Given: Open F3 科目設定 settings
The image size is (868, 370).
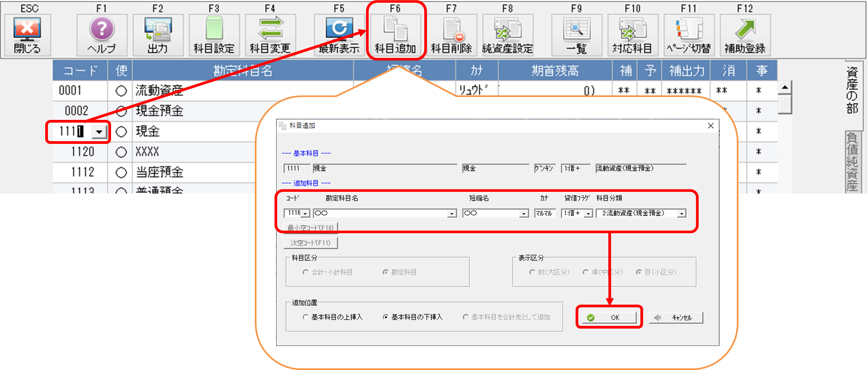Looking at the screenshot, I should coord(214,35).
